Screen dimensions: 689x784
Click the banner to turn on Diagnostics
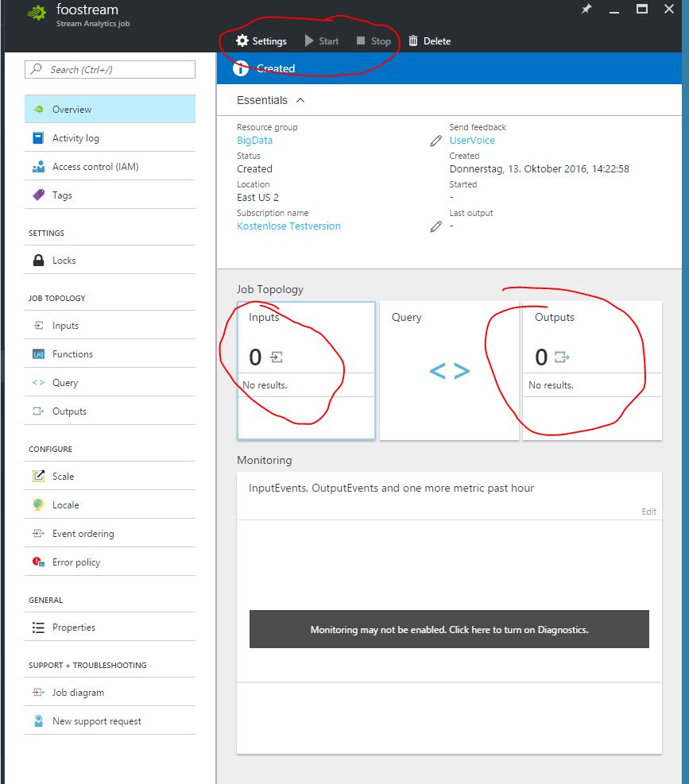click(x=449, y=629)
